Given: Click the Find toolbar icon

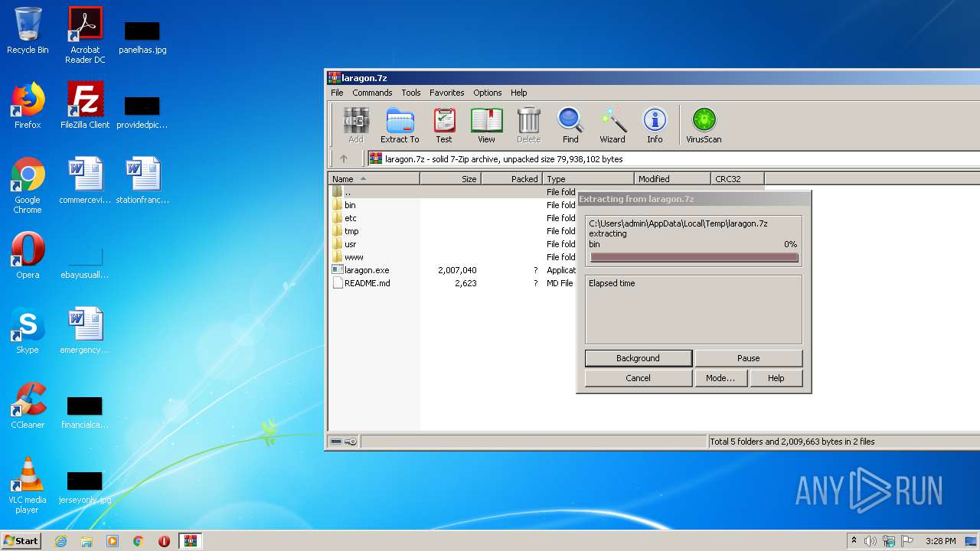Looking at the screenshot, I should click(x=570, y=126).
